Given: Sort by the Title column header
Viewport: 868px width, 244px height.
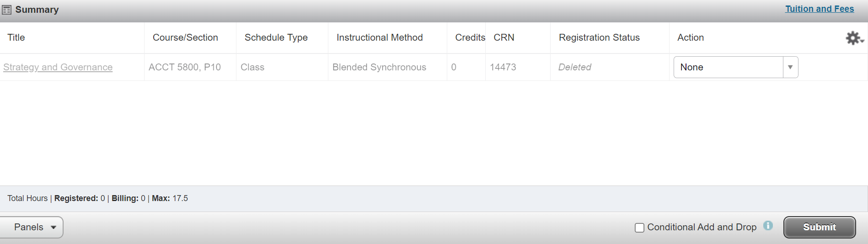Looking at the screenshot, I should (x=16, y=37).
